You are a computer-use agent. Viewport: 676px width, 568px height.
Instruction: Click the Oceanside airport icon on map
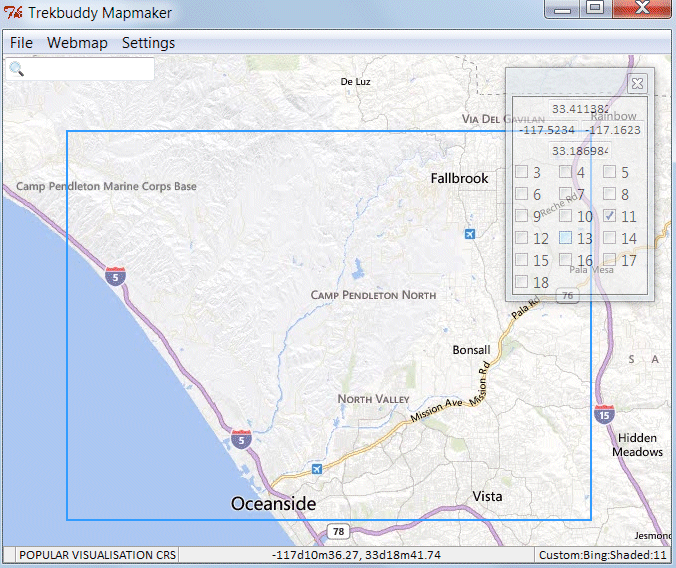(317, 468)
